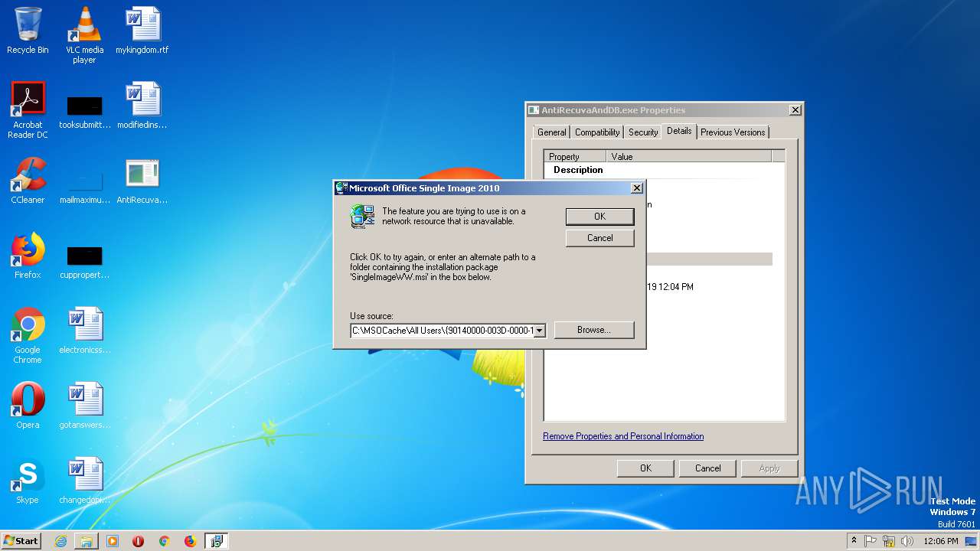The width and height of the screenshot is (980, 551).
Task: Launch Firefox desktop shortcut
Action: click(28, 256)
